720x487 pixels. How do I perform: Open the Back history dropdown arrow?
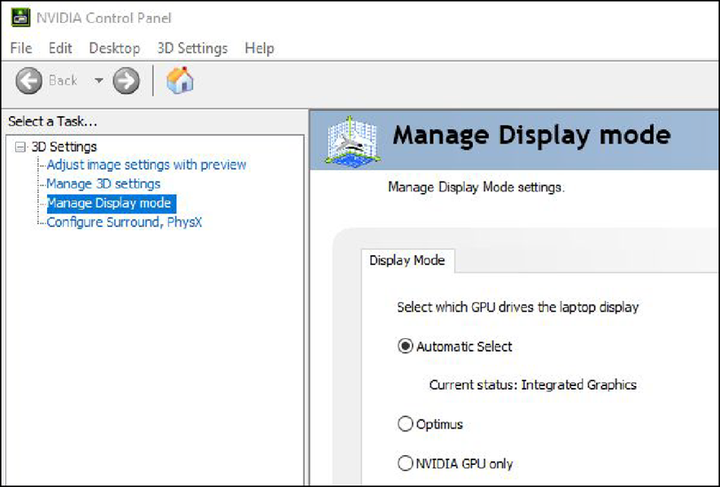click(x=99, y=81)
